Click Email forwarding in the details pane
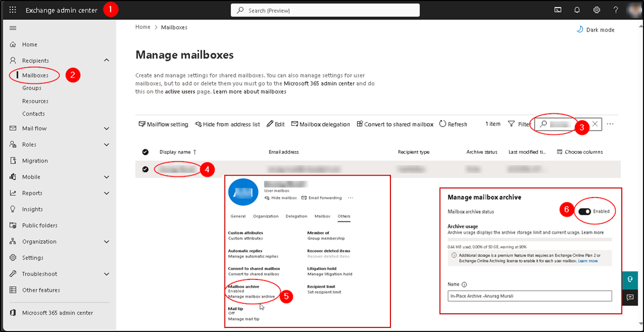 point(322,197)
